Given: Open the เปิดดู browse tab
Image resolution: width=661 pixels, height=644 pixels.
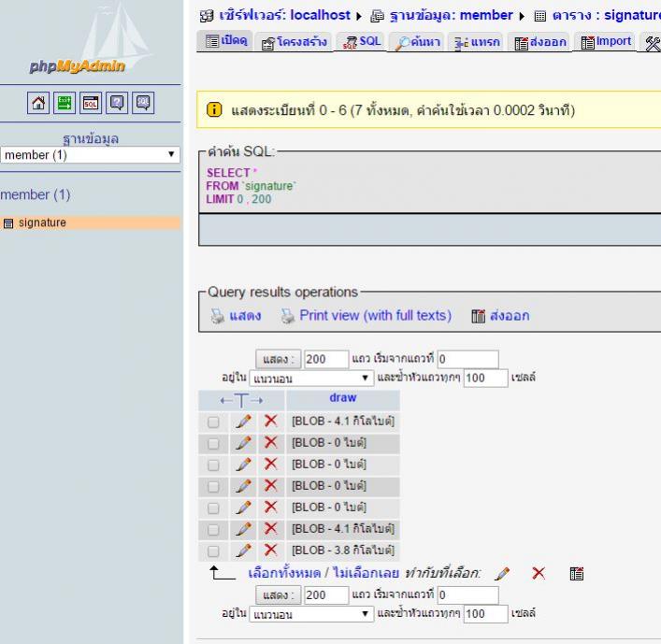Looking at the screenshot, I should [x=225, y=41].
